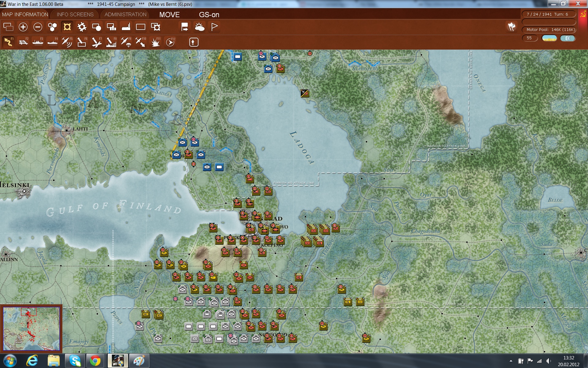588x368 pixels.
Task: Click the pennant flag icon
Action: click(x=214, y=27)
